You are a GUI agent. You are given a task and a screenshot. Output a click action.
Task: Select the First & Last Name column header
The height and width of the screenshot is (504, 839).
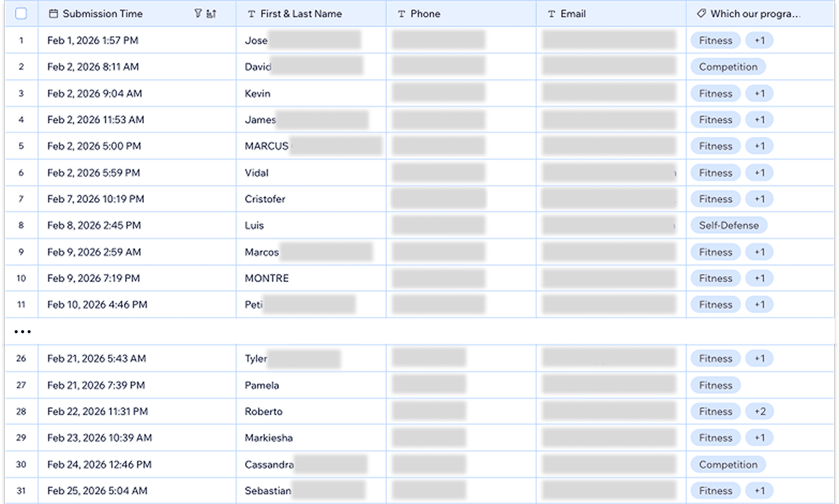pyautogui.click(x=311, y=14)
